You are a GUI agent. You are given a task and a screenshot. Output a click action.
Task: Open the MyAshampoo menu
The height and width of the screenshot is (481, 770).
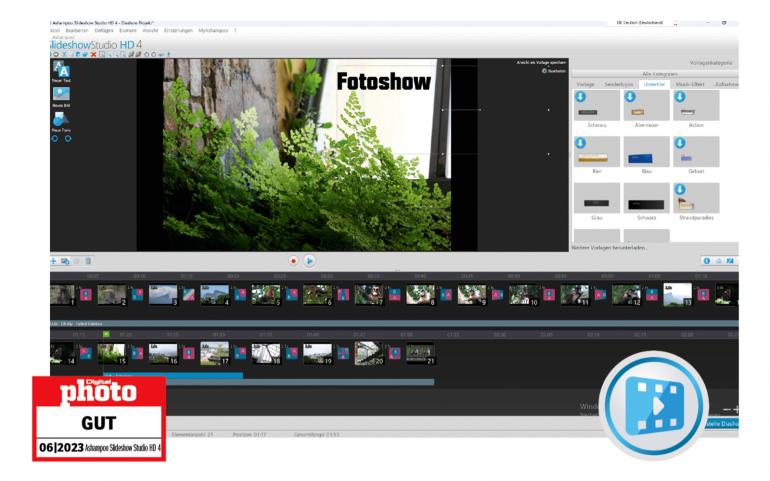click(x=213, y=30)
